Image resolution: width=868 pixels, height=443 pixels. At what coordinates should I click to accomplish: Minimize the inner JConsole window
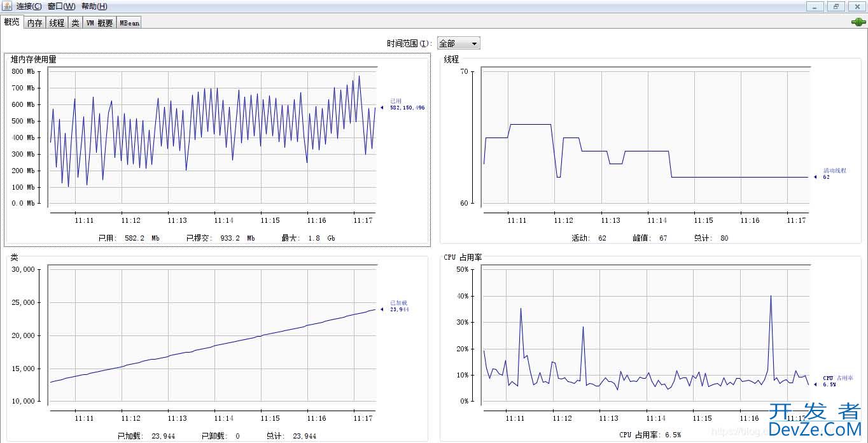pyautogui.click(x=815, y=6)
